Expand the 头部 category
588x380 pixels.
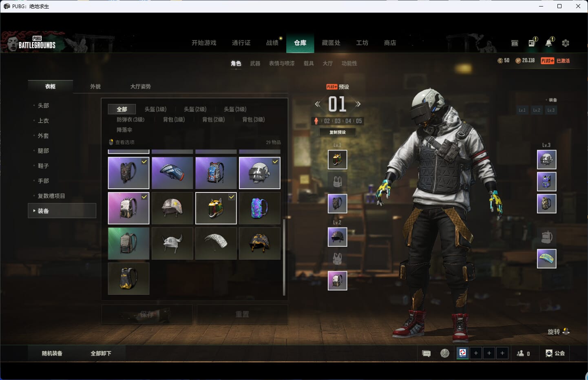(x=43, y=106)
